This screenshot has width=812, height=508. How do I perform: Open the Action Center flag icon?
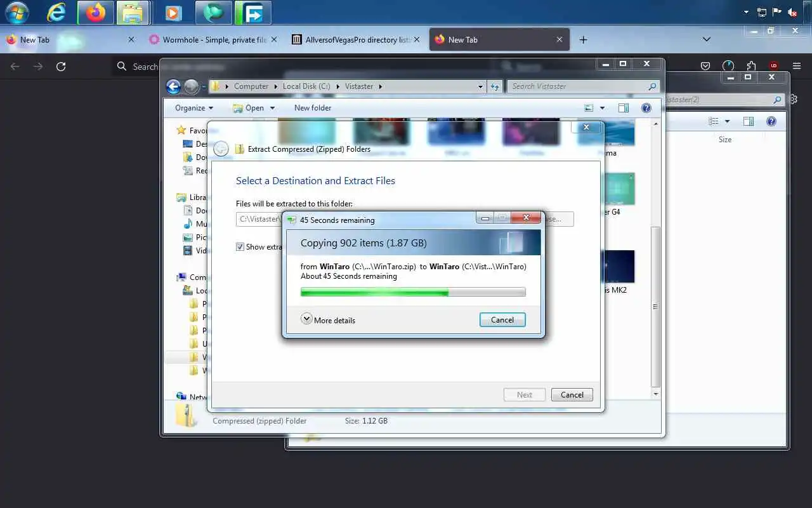[776, 12]
